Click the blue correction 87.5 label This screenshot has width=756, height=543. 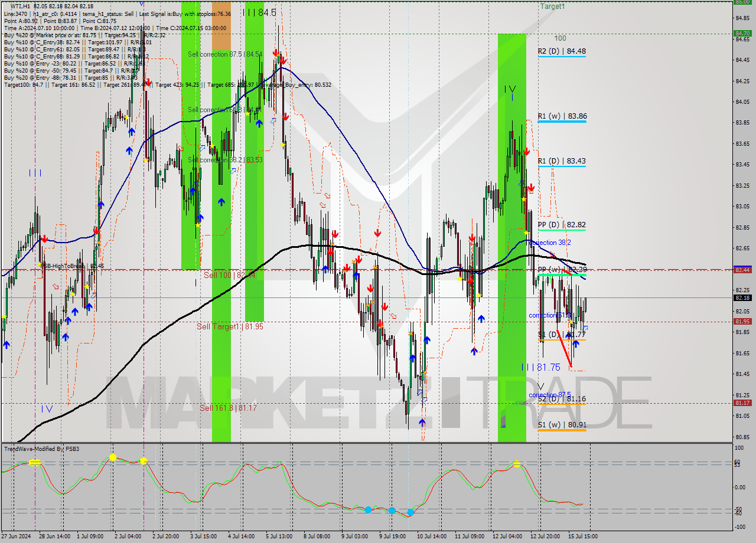(x=550, y=395)
